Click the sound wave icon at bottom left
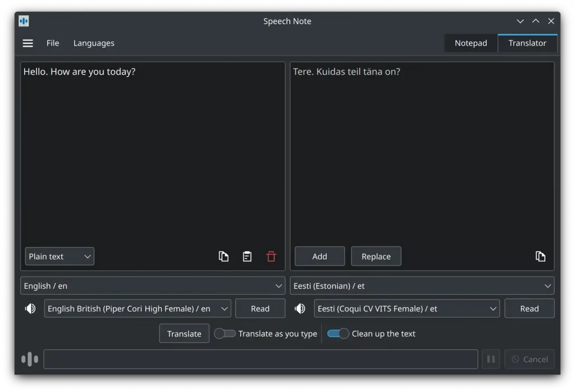The image size is (575, 392). click(x=29, y=359)
